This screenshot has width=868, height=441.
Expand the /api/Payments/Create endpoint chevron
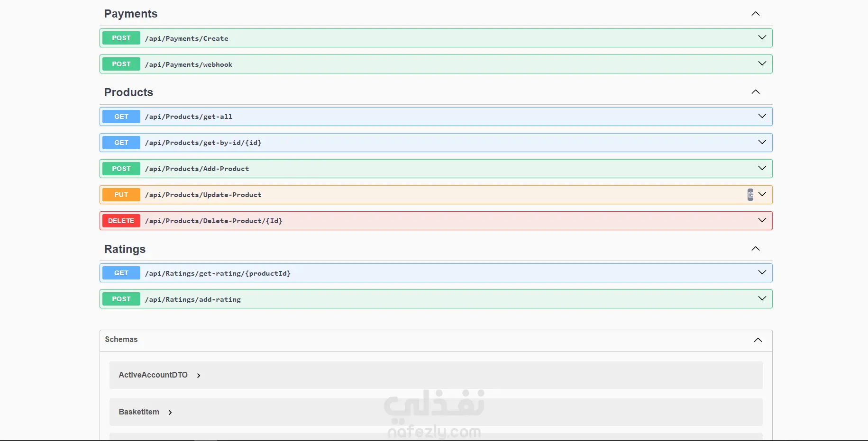[762, 37]
